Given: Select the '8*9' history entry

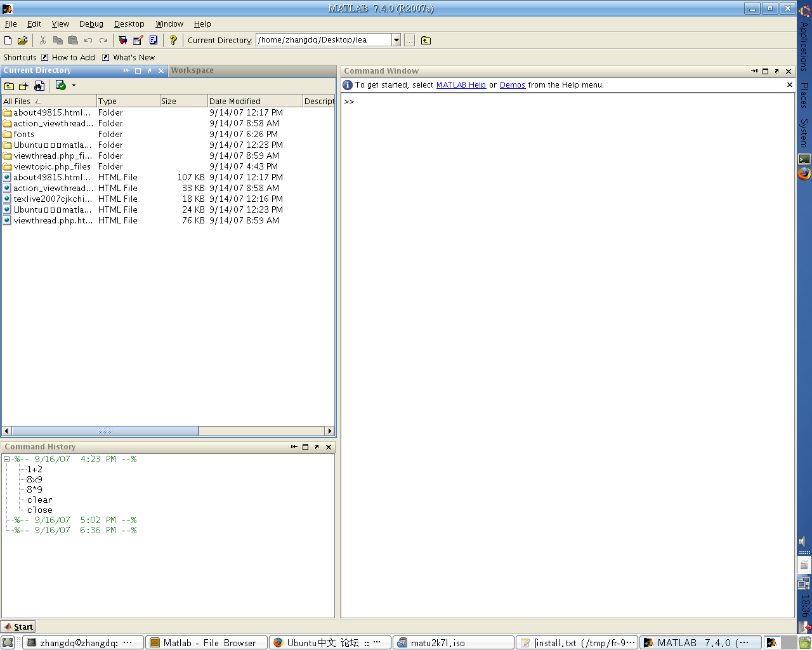Looking at the screenshot, I should pos(34,489).
